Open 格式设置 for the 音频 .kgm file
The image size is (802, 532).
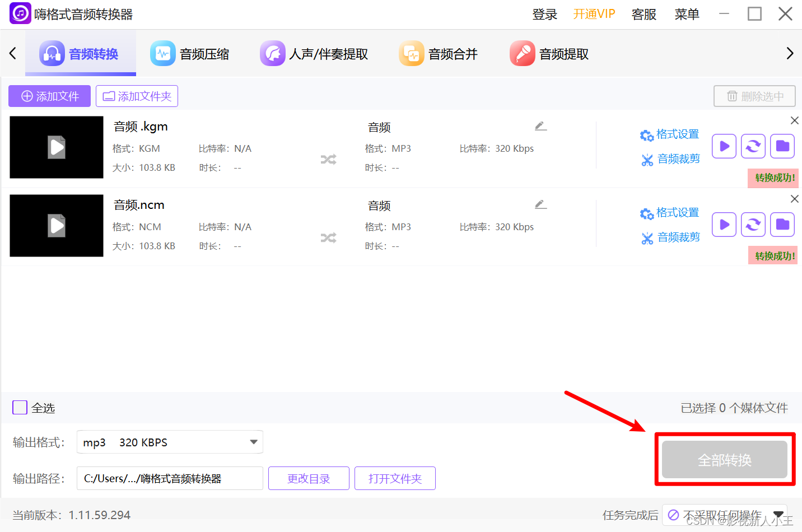[670, 134]
